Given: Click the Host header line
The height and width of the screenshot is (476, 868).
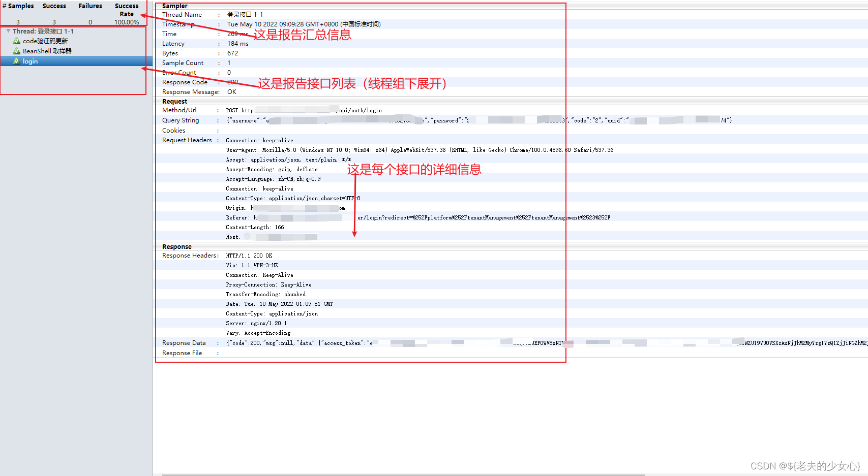Looking at the screenshot, I should pyautogui.click(x=272, y=237).
